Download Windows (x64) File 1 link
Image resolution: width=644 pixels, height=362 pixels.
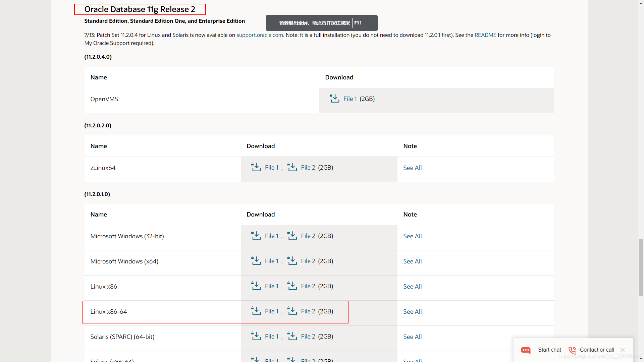[272, 261]
